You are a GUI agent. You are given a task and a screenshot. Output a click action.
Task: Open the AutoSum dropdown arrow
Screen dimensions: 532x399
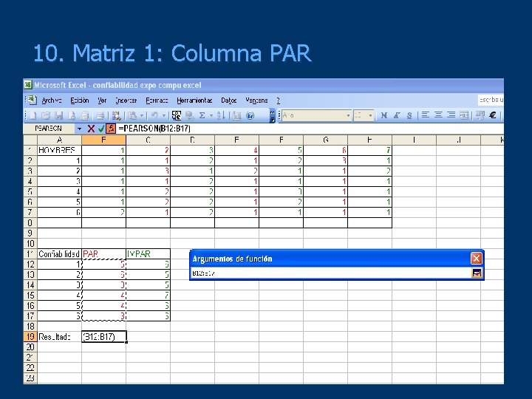click(211, 116)
